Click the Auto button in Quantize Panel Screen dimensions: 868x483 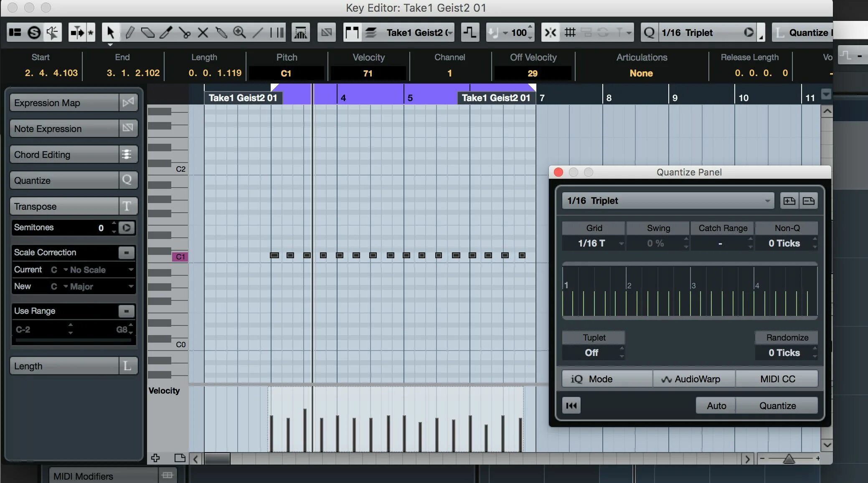coord(716,406)
